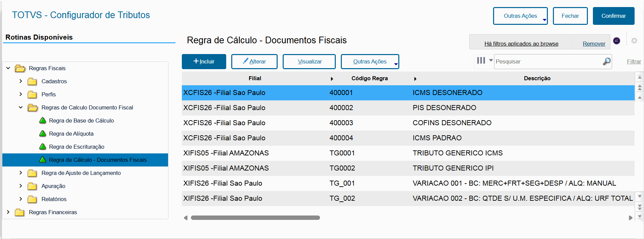Click the Alterar pencil button
The height and width of the screenshot is (239, 644).
[254, 61]
